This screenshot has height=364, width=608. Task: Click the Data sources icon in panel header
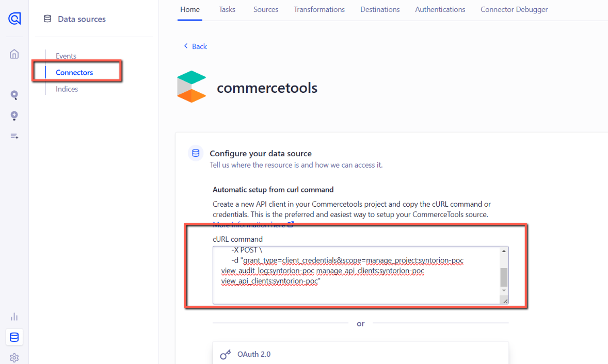coord(47,18)
